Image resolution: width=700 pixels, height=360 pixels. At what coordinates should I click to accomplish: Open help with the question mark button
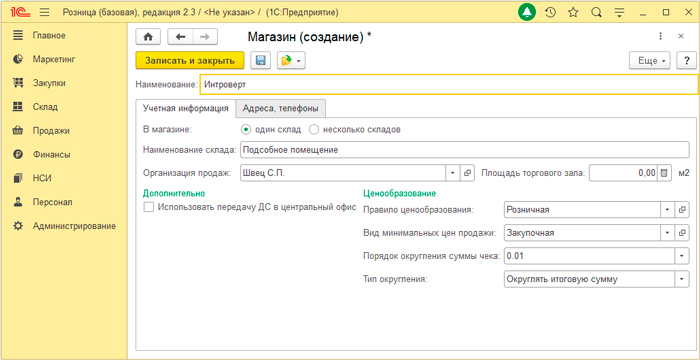pos(687,61)
